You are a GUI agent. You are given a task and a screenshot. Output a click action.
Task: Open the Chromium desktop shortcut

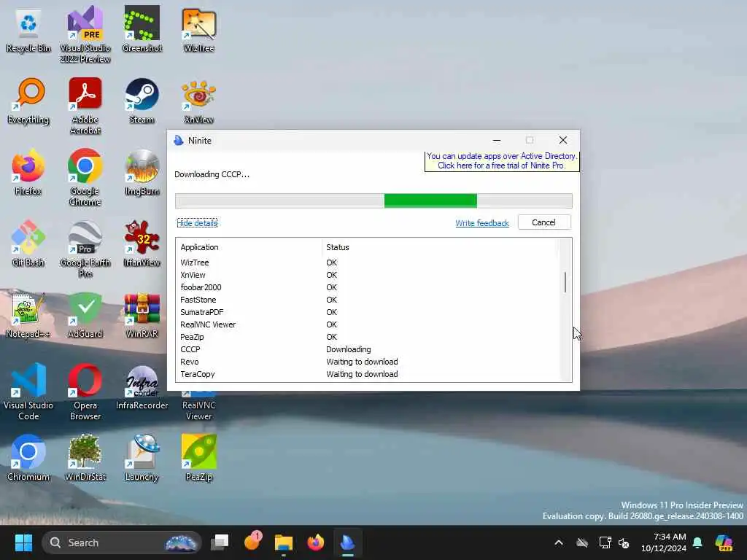click(28, 458)
